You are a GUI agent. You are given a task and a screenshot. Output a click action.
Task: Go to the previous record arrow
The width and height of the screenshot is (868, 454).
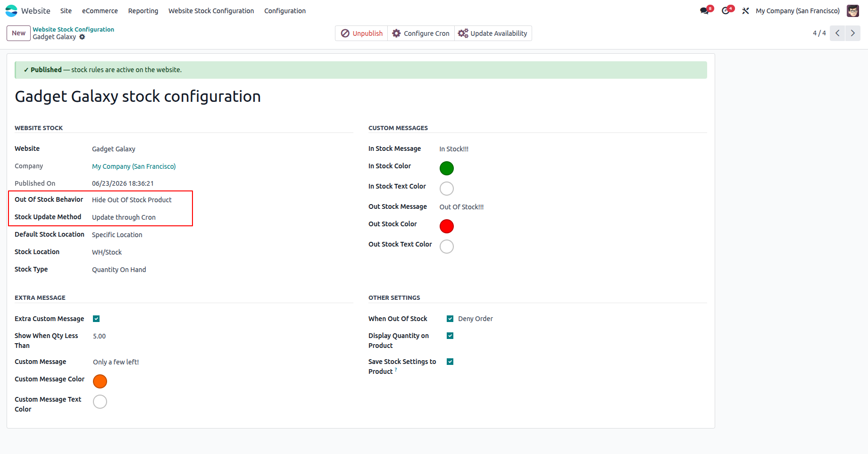(x=837, y=33)
